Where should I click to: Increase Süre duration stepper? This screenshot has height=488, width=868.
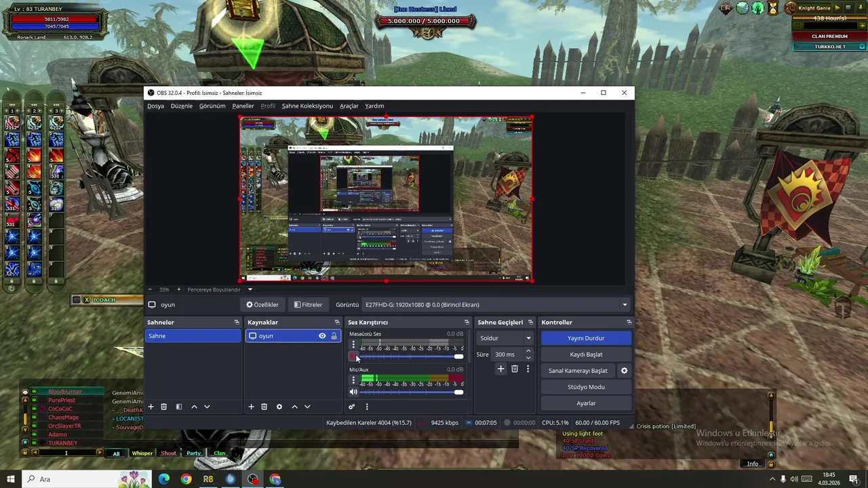(528, 351)
